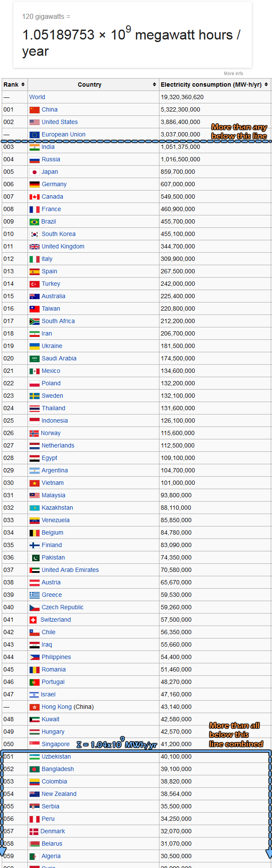Sort table by Rank column arrows

click(23, 85)
